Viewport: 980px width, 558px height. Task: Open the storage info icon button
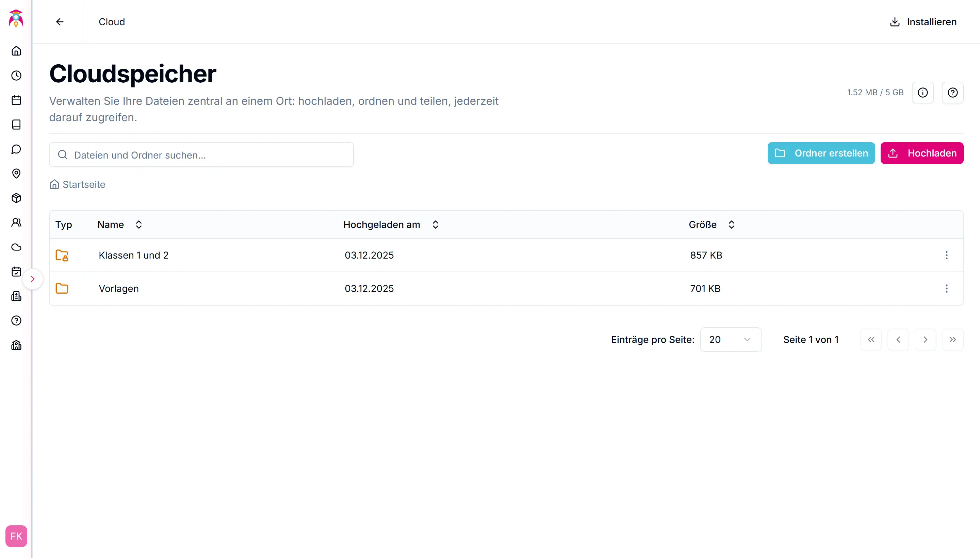922,92
